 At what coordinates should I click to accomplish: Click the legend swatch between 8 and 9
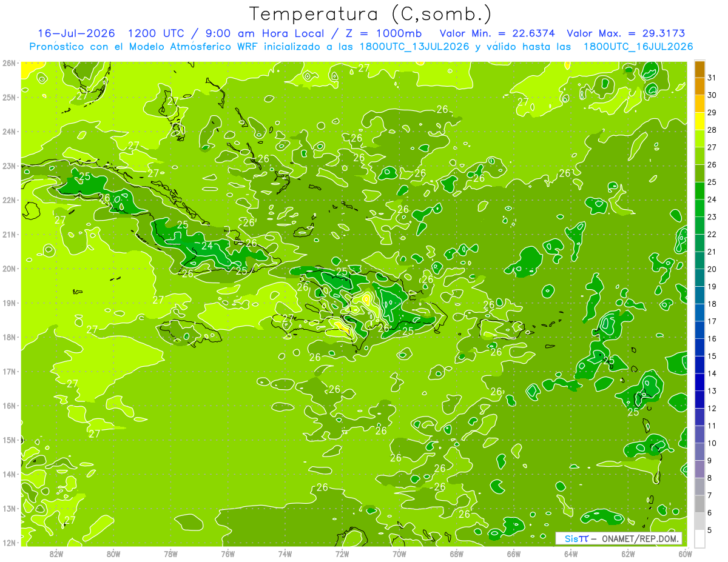pos(699,469)
